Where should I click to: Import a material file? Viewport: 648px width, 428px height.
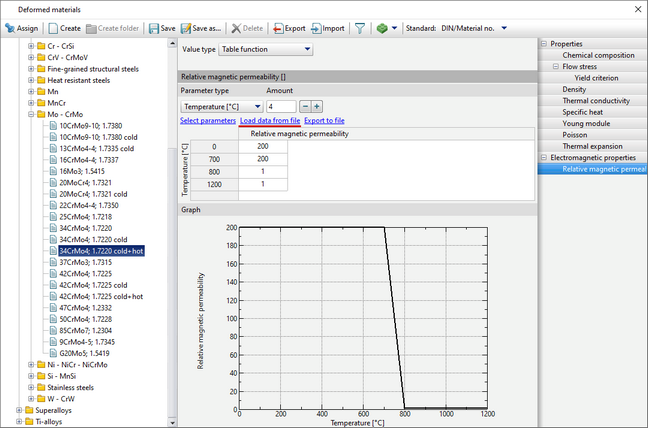coord(327,28)
